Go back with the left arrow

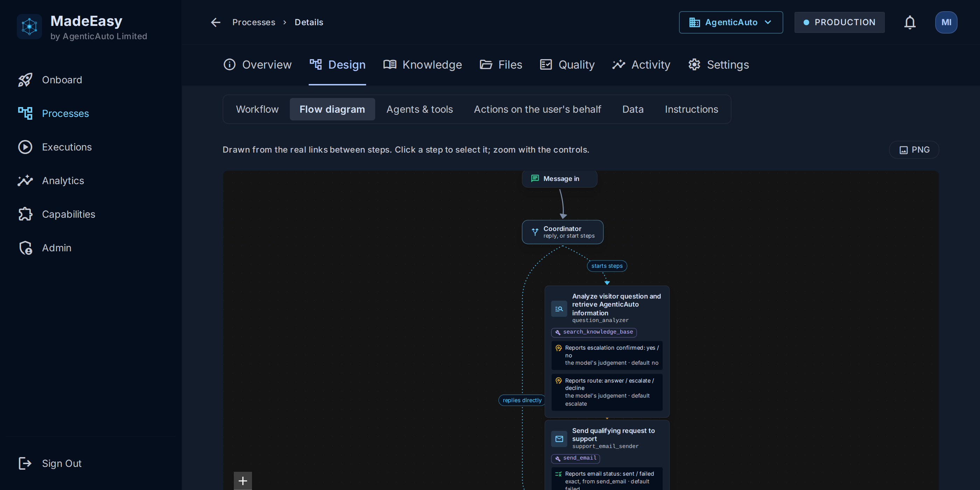216,22
